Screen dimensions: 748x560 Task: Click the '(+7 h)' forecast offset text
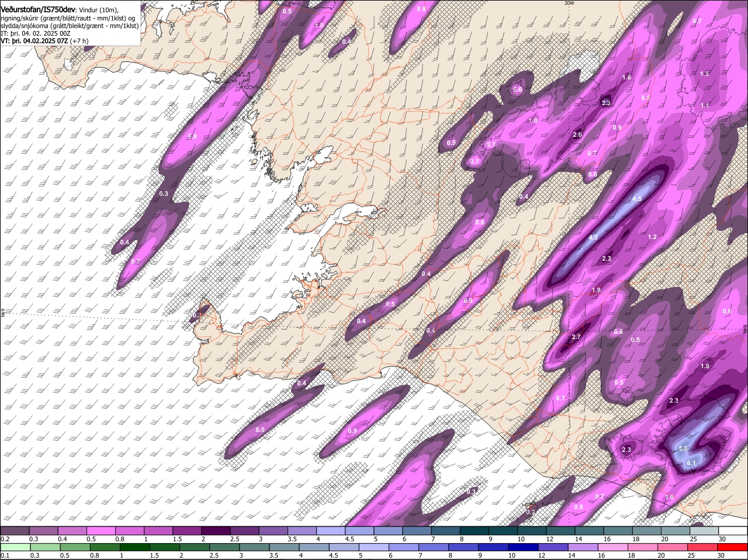click(x=79, y=41)
